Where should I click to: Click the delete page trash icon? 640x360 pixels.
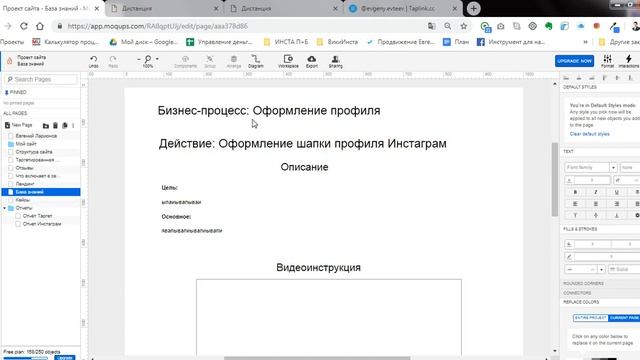[x=56, y=125]
